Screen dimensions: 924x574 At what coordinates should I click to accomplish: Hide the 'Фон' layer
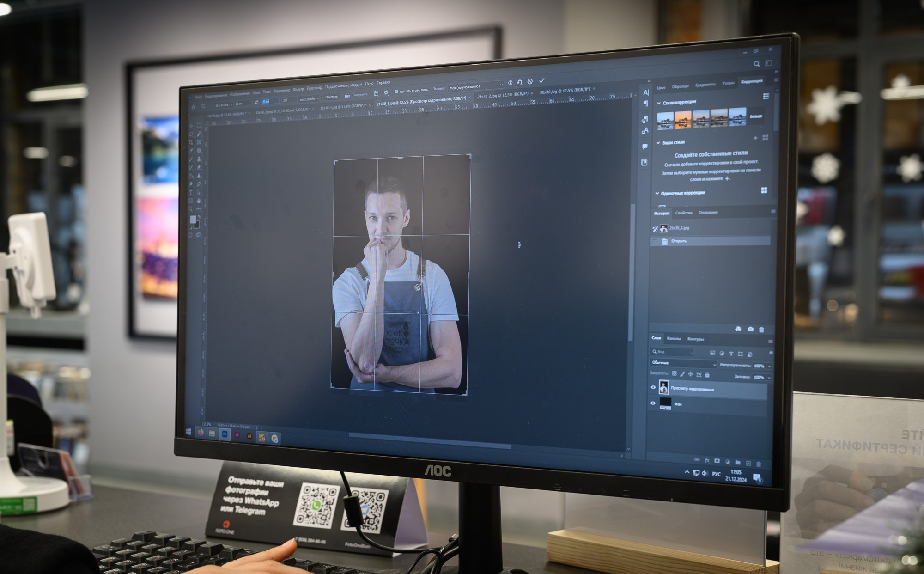click(653, 403)
